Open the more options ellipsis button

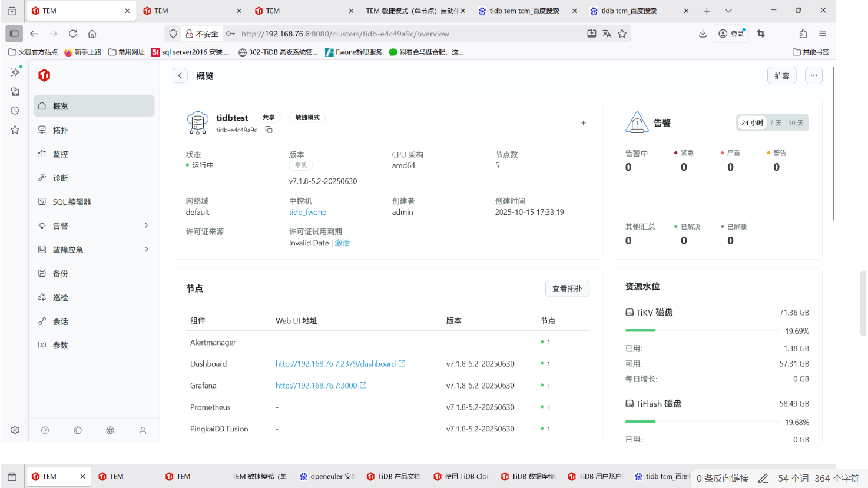point(813,76)
